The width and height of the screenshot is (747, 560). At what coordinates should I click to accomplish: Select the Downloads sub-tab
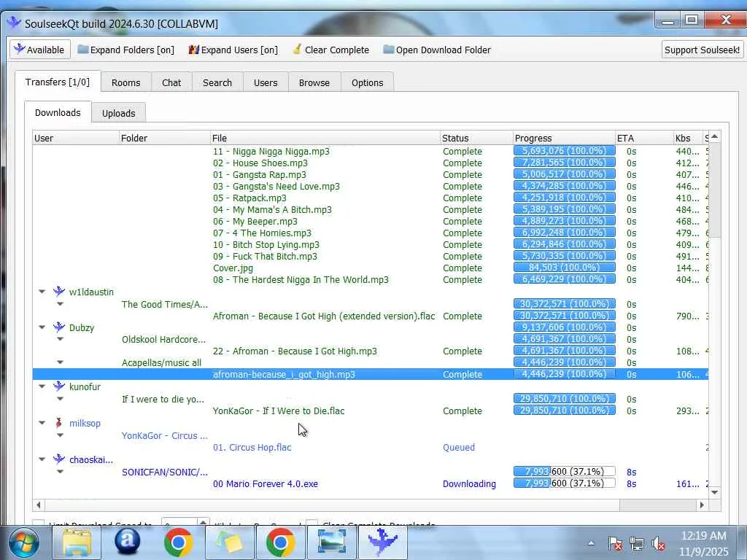[58, 112]
